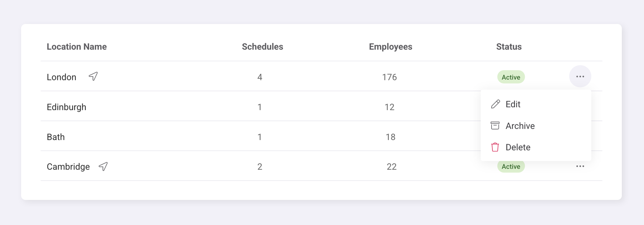
Task: Click the Status column header
Action: point(509,47)
